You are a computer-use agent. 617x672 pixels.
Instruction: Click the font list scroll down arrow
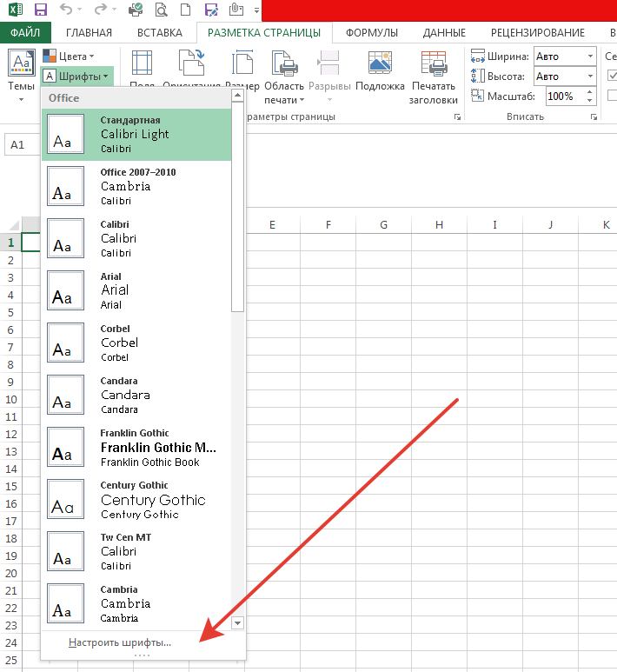(x=237, y=622)
